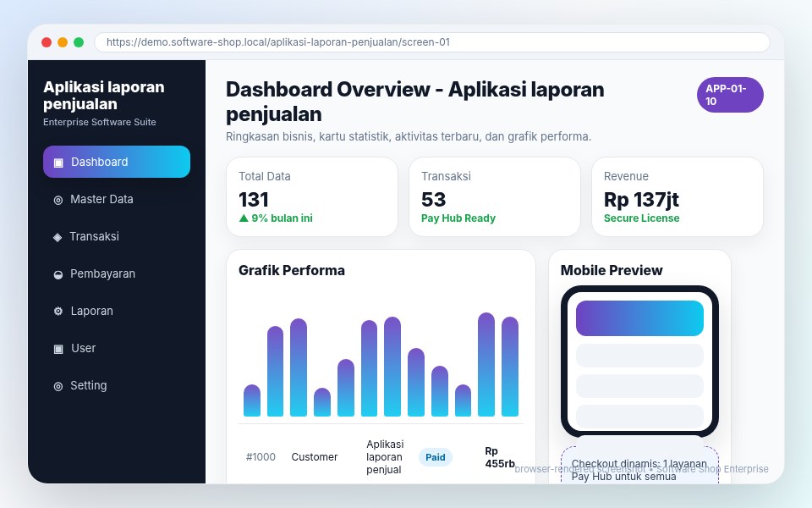Click the 9% bulan ini text

point(283,218)
